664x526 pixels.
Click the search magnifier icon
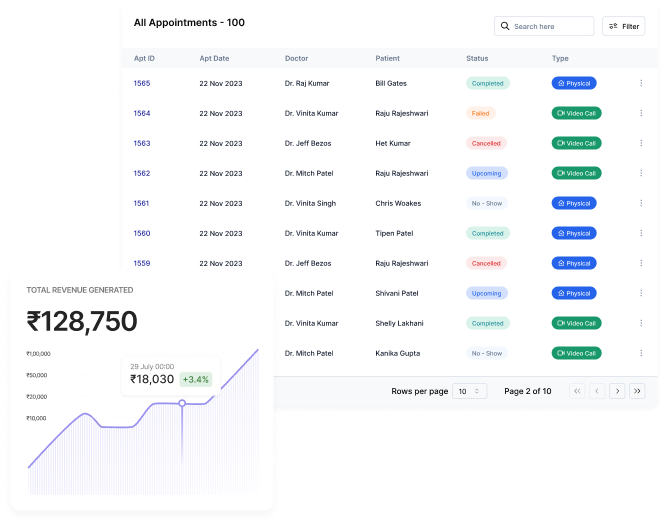click(505, 27)
